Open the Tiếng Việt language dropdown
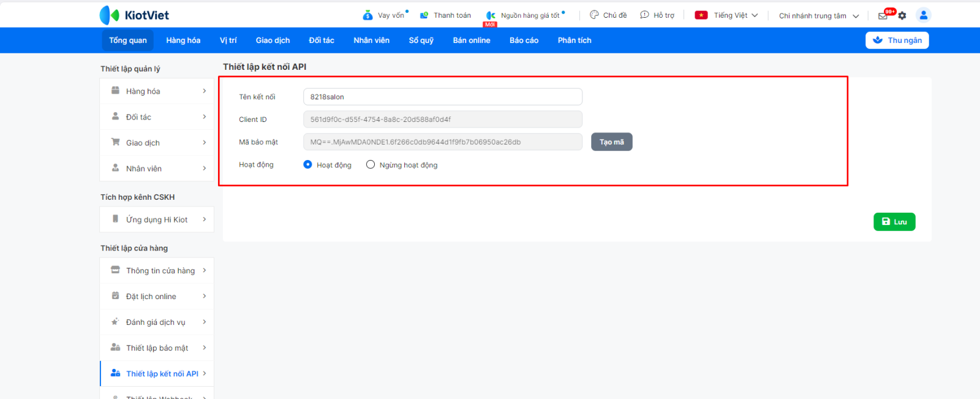 click(727, 15)
